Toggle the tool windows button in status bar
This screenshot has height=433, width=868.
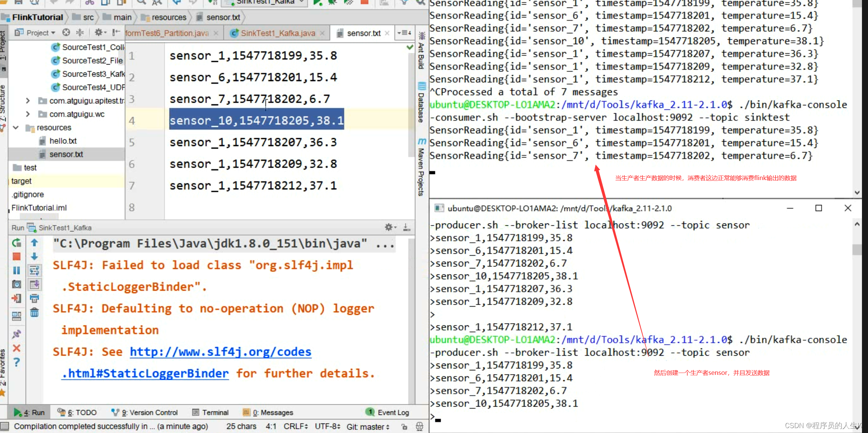click(x=5, y=426)
